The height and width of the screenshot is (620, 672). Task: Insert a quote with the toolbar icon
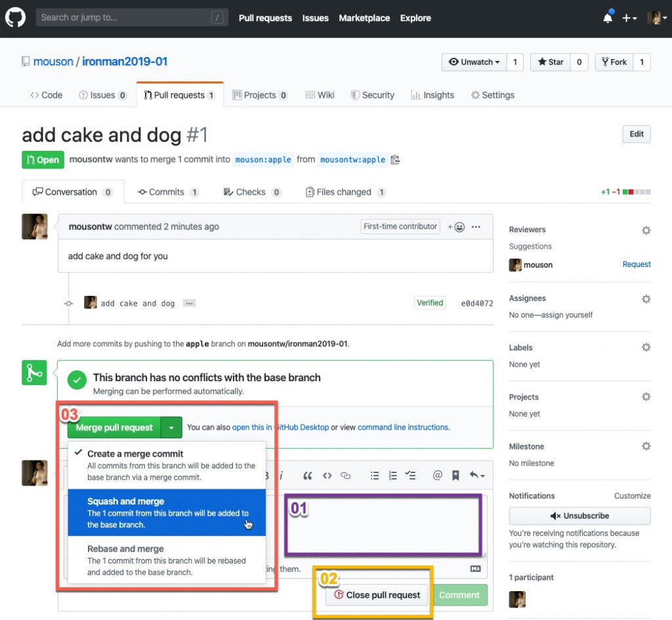[307, 476]
